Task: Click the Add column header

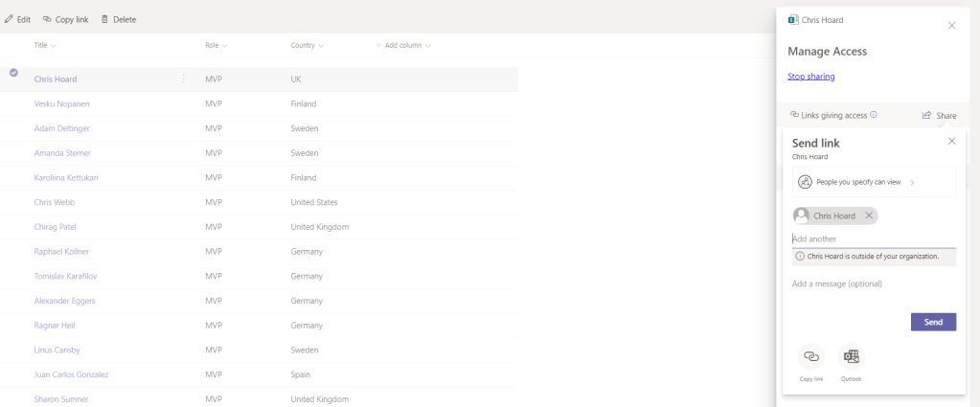Action: pyautogui.click(x=402, y=46)
